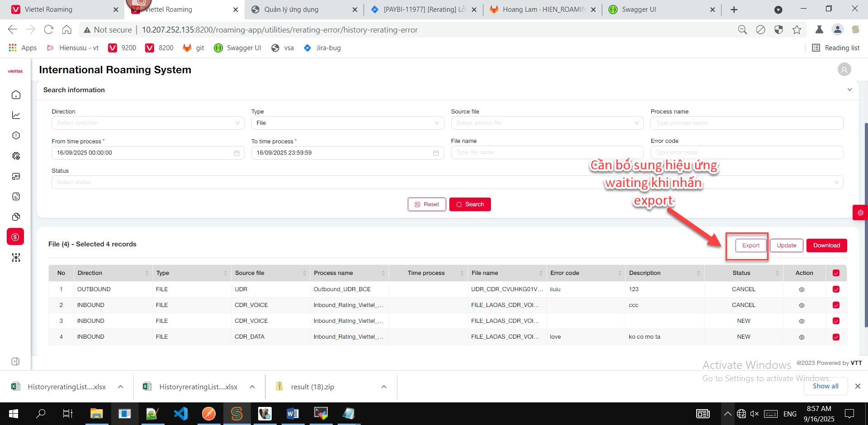Image resolution: width=868 pixels, height=425 pixels.
Task: Click the File name input field
Action: click(x=547, y=152)
